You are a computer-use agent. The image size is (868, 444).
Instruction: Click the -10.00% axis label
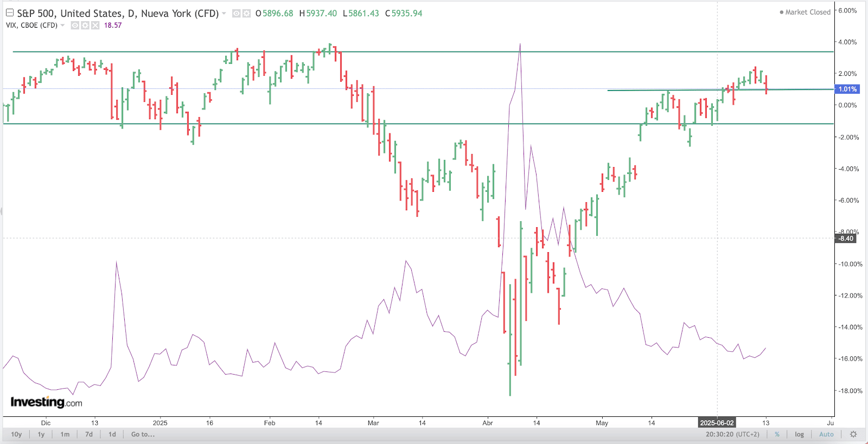click(x=849, y=265)
